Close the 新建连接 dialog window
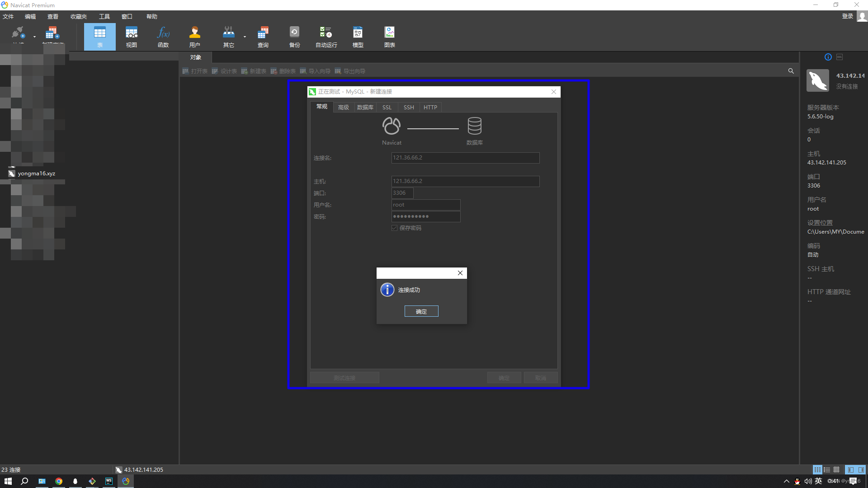Image resolution: width=868 pixels, height=488 pixels. pyautogui.click(x=554, y=92)
